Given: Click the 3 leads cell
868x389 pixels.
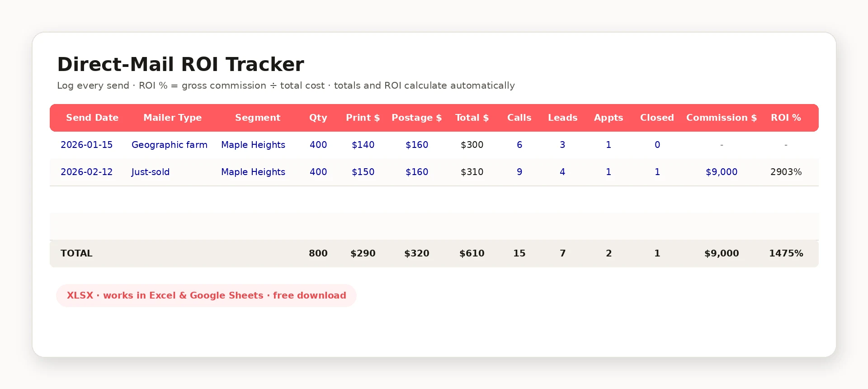Looking at the screenshot, I should tap(563, 145).
